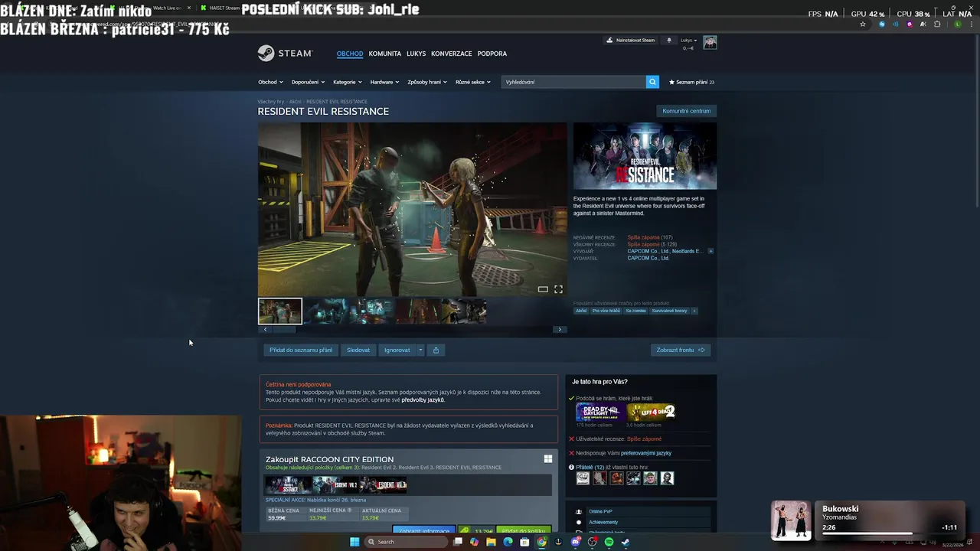Open Steam from the taskbar
The height and width of the screenshot is (551, 980).
pos(626,542)
